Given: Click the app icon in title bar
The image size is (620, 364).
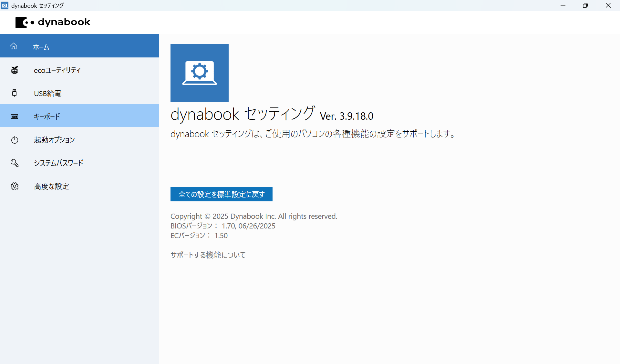Looking at the screenshot, I should [x=5, y=5].
